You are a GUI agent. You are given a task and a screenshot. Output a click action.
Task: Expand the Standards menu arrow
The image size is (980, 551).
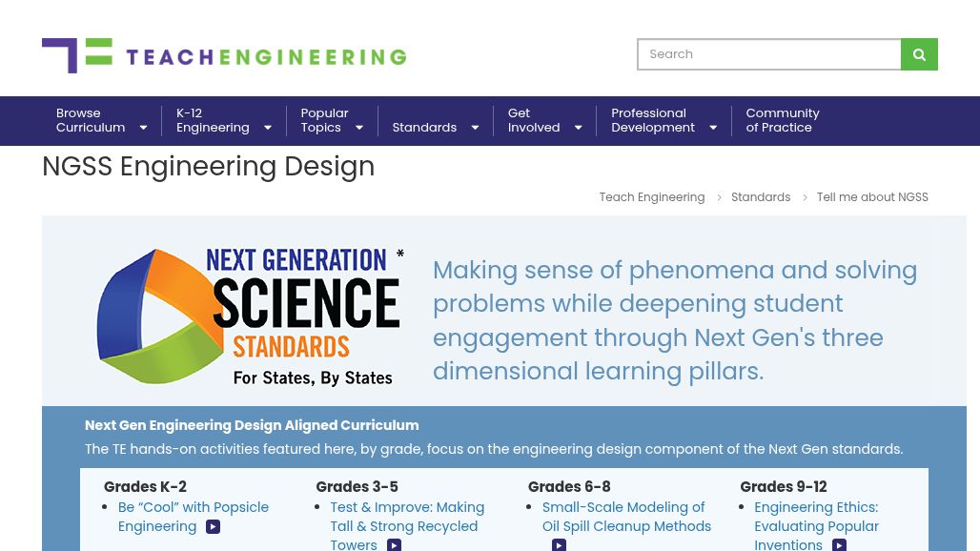[x=475, y=128]
